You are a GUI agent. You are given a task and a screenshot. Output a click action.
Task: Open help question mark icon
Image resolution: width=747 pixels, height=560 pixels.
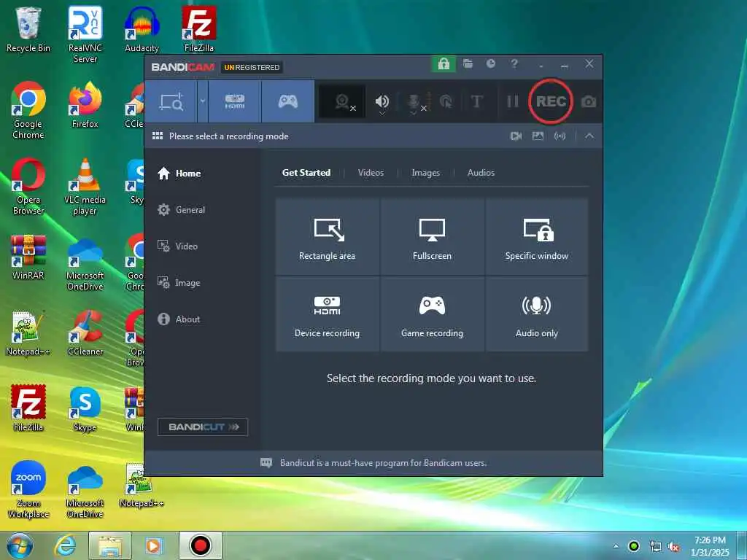pyautogui.click(x=514, y=64)
